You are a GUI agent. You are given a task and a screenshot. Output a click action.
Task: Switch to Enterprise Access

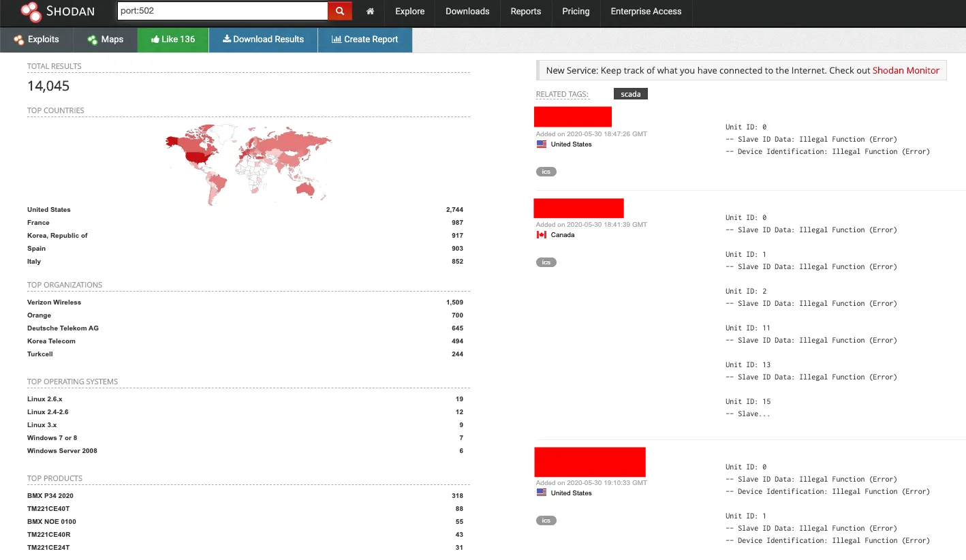pyautogui.click(x=645, y=12)
